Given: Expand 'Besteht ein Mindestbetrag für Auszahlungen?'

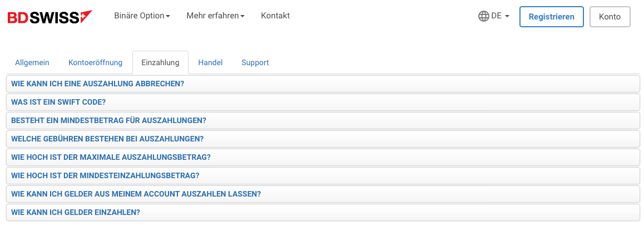Looking at the screenshot, I should tap(323, 120).
